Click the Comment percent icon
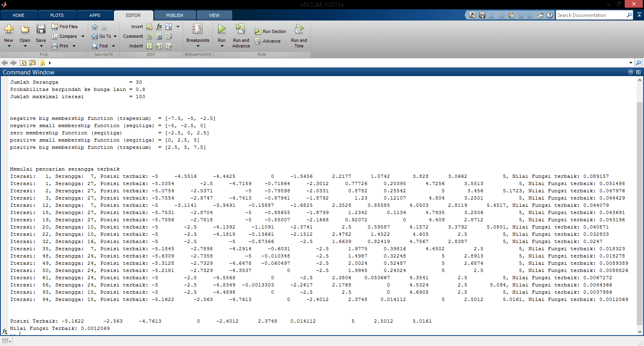644x346 pixels. click(149, 36)
